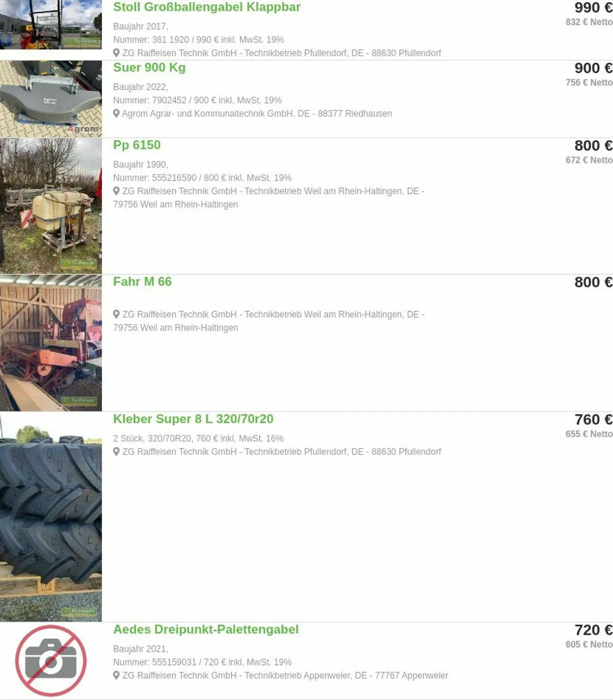
Task: Click the Pp 6150 sprayer thumbnail image
Action: click(51, 206)
